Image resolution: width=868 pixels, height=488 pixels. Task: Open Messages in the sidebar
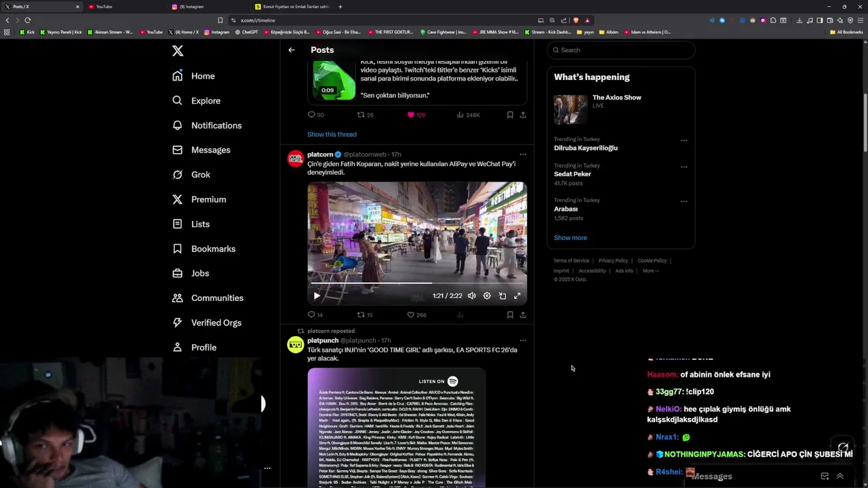[201, 150]
